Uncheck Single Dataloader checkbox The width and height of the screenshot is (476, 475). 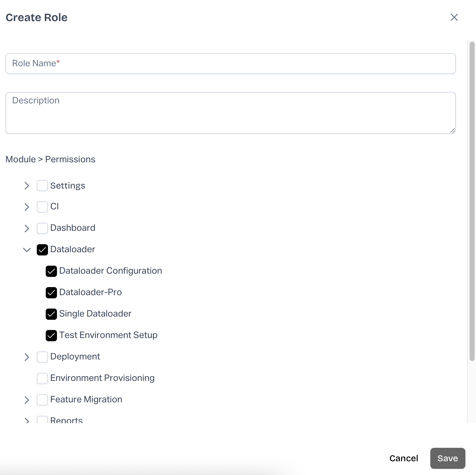click(51, 314)
